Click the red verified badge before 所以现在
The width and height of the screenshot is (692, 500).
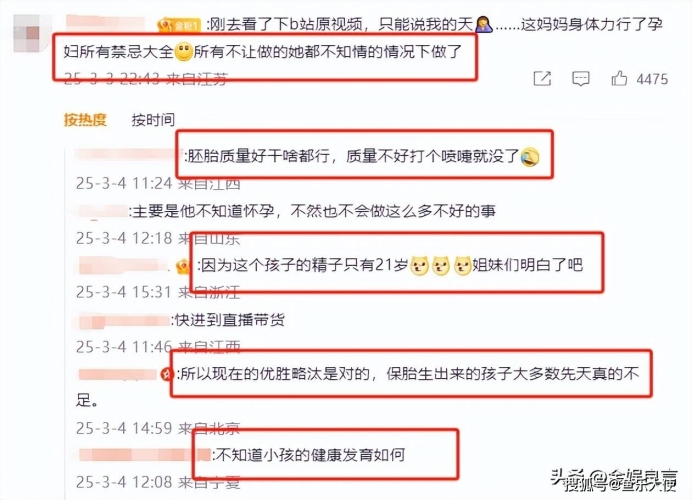[166, 374]
